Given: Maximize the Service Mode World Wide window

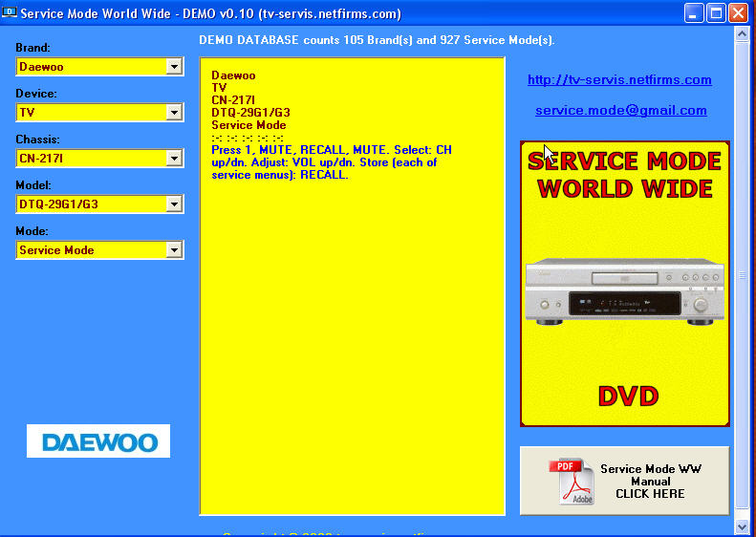Looking at the screenshot, I should (x=716, y=13).
